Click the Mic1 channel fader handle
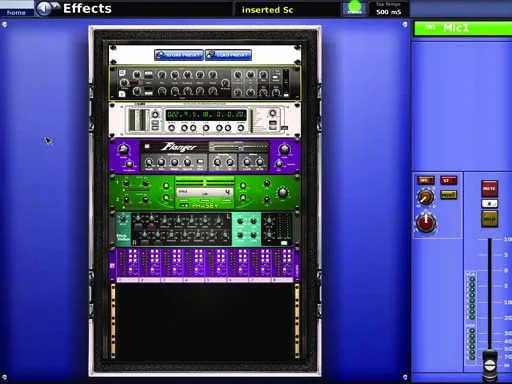Viewport: 512px width, 384px height. [x=490, y=364]
